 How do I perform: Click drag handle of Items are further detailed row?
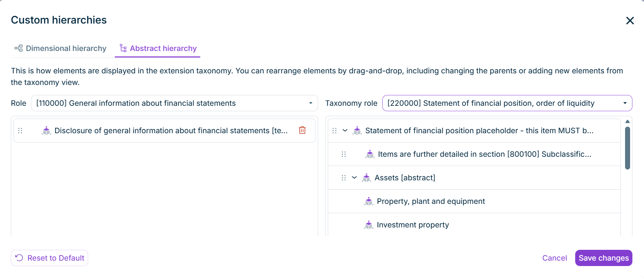click(x=344, y=154)
